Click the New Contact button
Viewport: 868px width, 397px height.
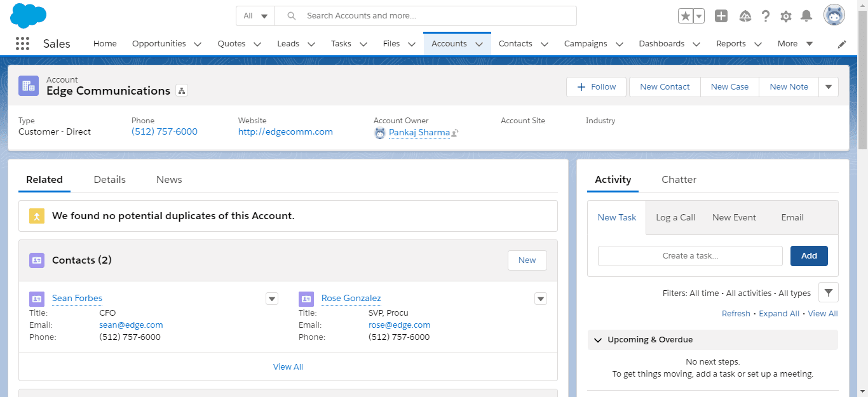pyautogui.click(x=665, y=87)
